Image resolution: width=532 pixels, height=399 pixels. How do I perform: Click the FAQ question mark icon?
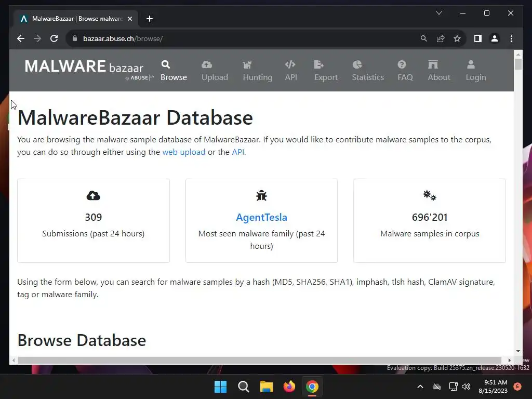click(402, 64)
